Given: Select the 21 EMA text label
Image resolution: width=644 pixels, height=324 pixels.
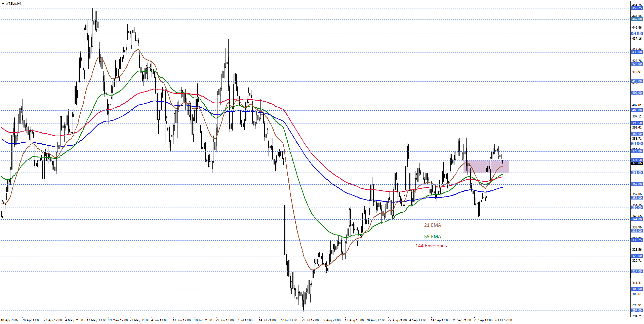Looking at the screenshot, I should click(432, 225).
